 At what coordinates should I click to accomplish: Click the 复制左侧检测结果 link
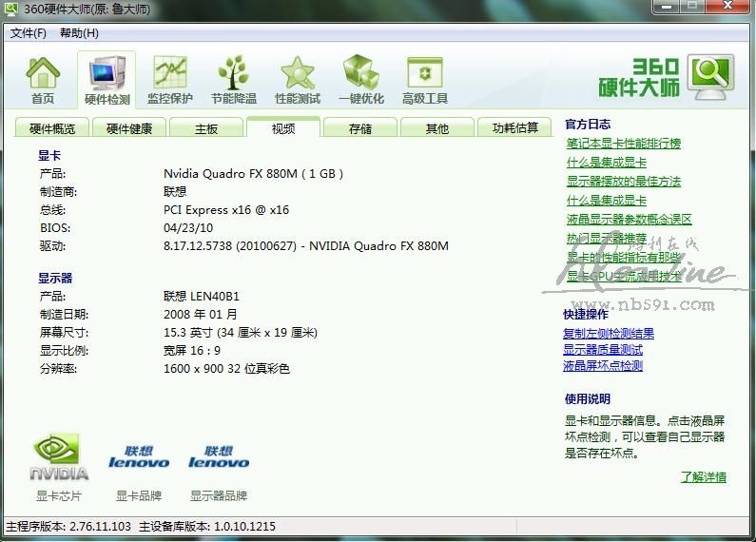pos(609,334)
